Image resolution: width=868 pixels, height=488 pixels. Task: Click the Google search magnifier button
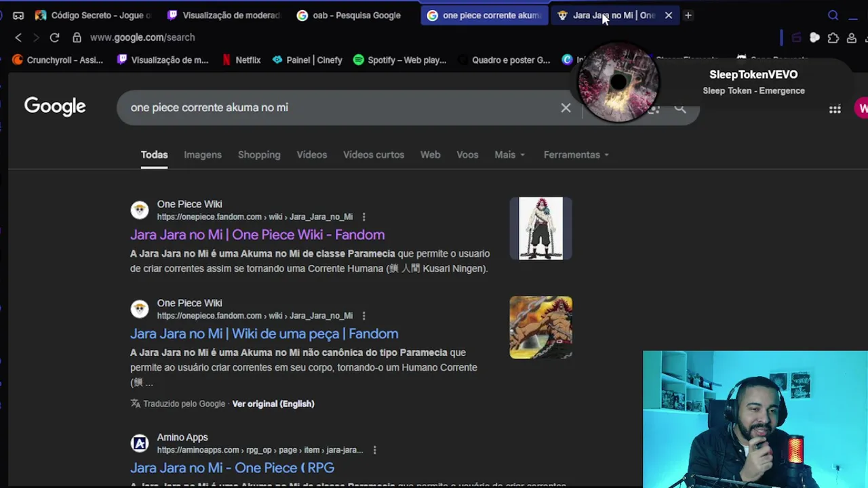tap(680, 108)
